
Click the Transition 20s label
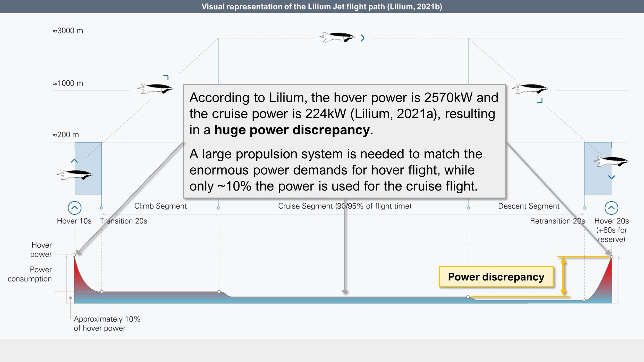124,221
